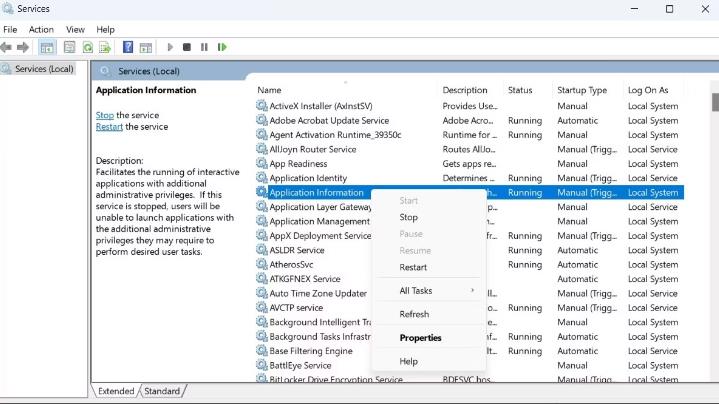Select the Base Filtering Engine row

coord(470,351)
